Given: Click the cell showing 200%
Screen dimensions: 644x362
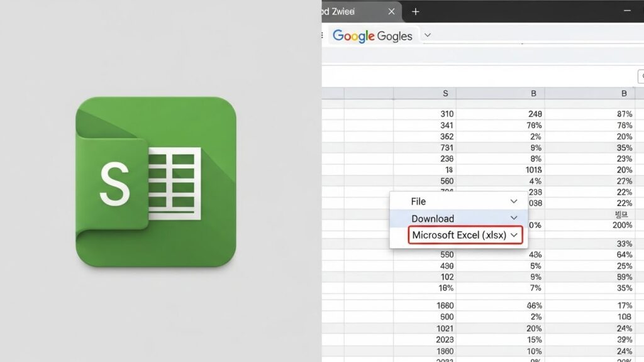Looking at the screenshot, I should (x=622, y=225).
